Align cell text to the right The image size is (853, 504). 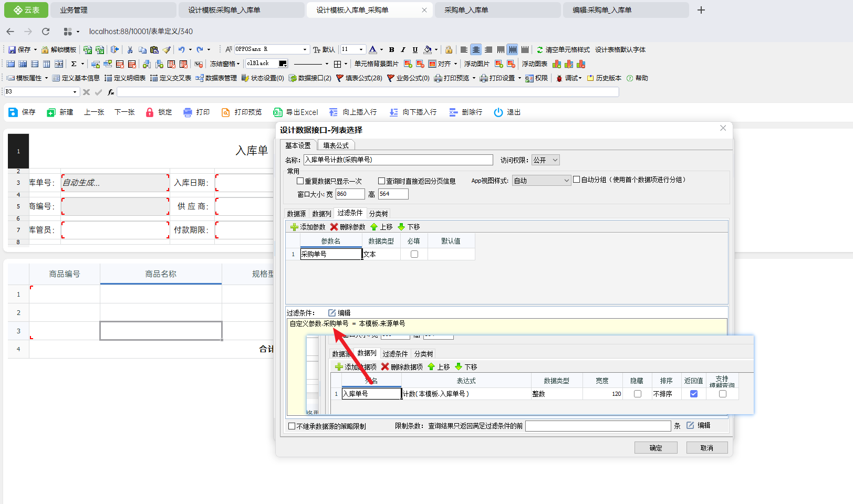pos(488,50)
